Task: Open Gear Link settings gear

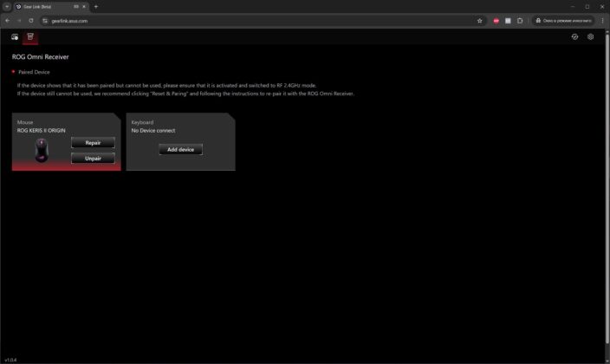Action: click(591, 36)
